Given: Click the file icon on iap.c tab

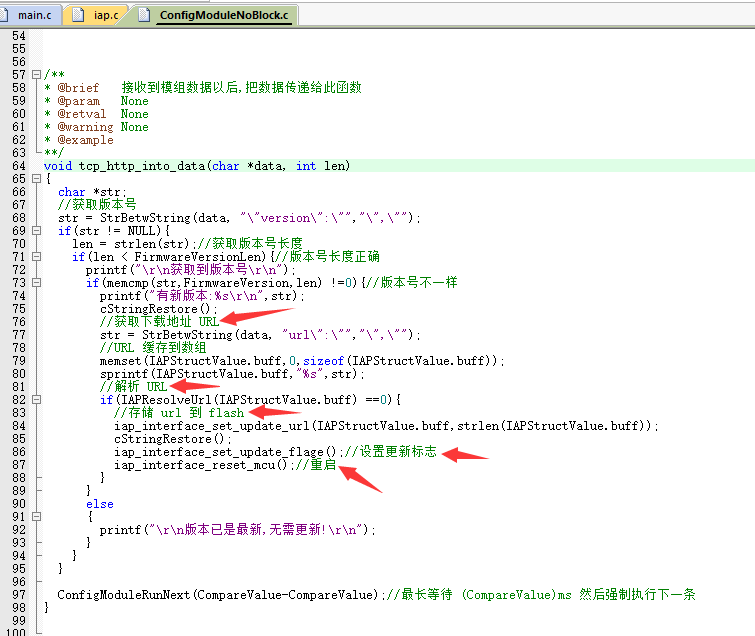Looking at the screenshot, I should [78, 15].
